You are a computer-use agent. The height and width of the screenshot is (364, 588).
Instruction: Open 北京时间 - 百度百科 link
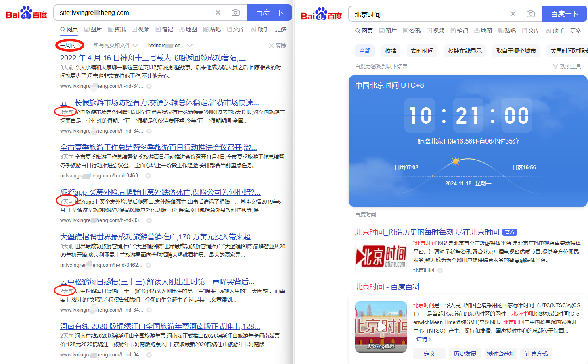click(387, 287)
